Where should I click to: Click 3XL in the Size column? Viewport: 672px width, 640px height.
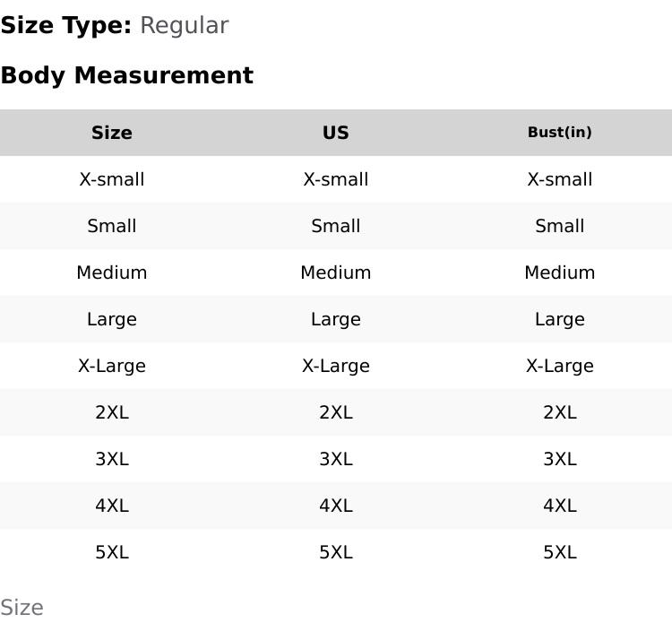[112, 459]
